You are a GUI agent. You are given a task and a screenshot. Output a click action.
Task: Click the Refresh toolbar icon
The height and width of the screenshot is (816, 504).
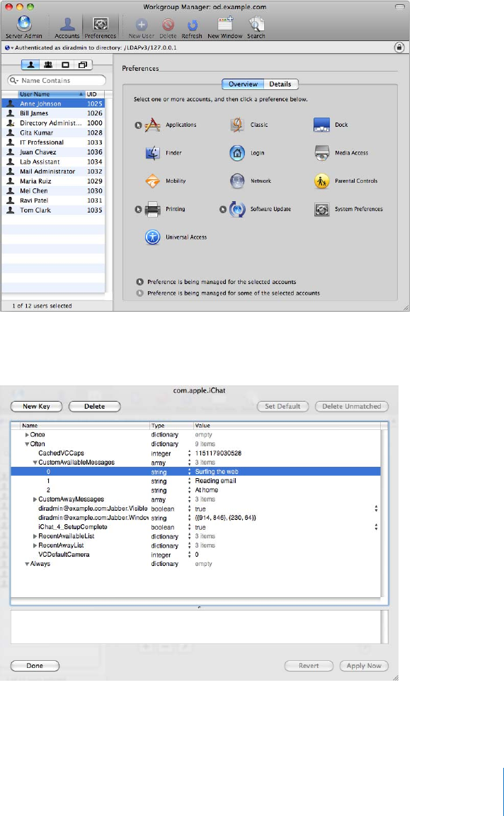[192, 28]
